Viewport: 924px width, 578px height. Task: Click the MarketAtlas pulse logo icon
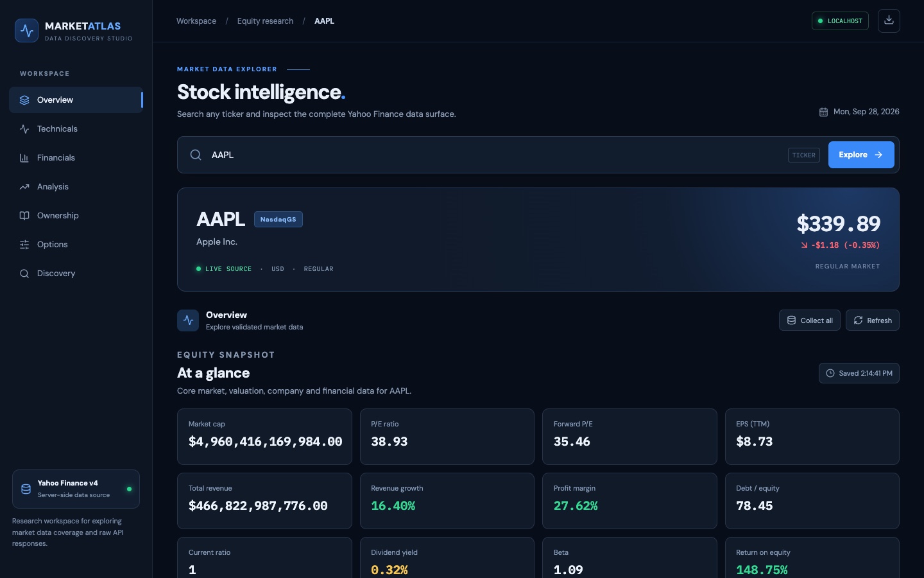point(27,30)
